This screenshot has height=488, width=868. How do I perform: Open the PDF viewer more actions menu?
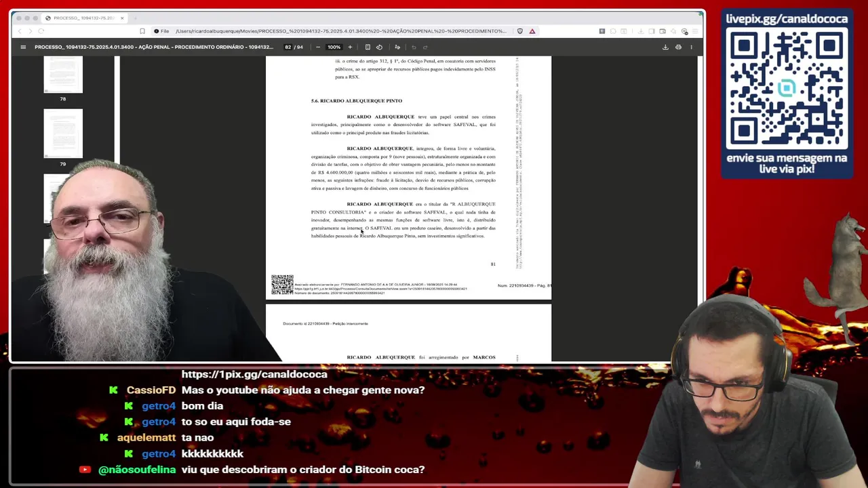click(691, 47)
